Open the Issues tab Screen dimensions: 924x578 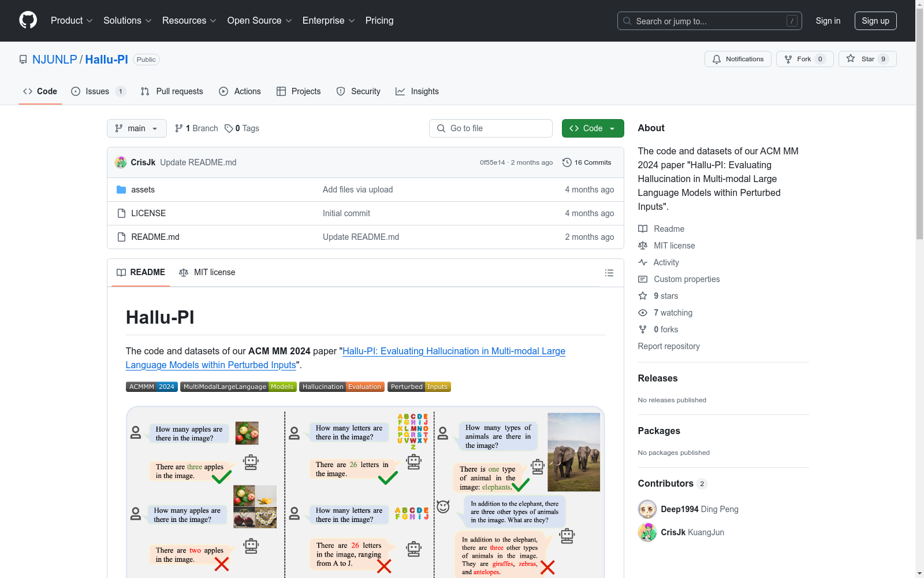coord(98,91)
